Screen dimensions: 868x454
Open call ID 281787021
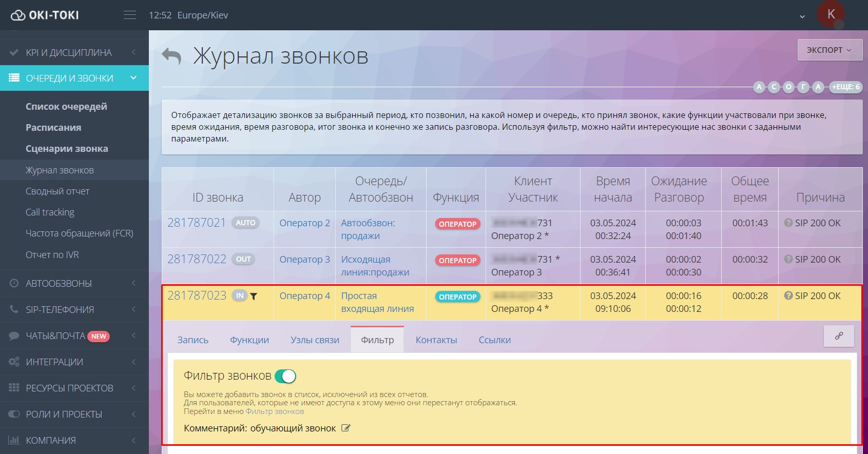point(197,223)
